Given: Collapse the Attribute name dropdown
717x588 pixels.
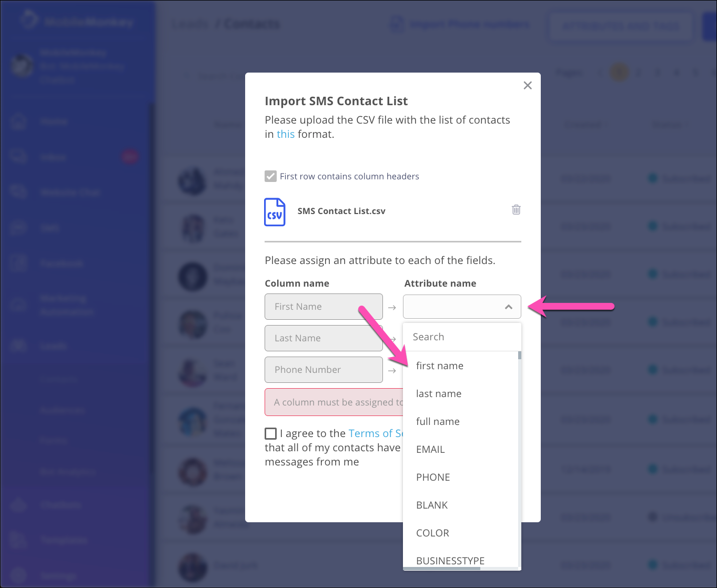Looking at the screenshot, I should coord(508,307).
